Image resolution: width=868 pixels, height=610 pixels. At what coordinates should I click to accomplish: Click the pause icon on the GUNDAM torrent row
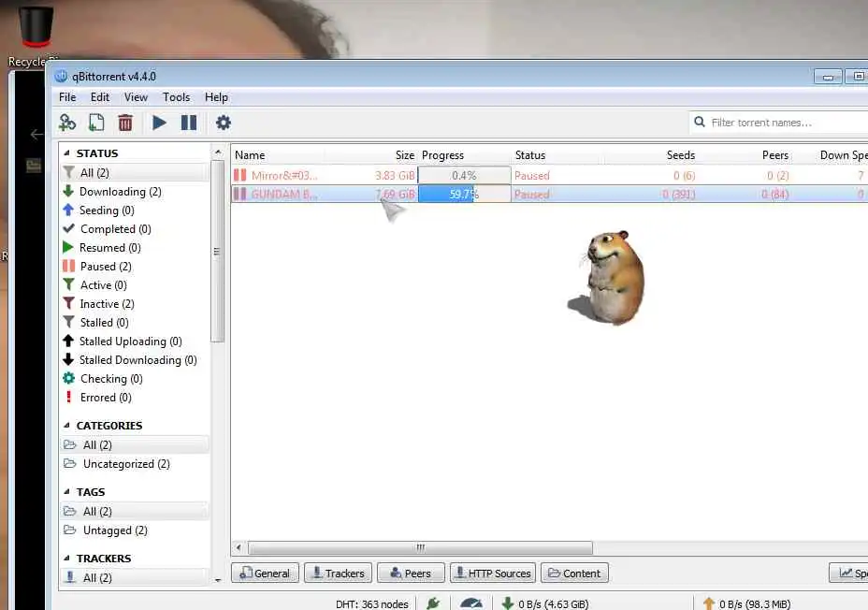pyautogui.click(x=239, y=195)
